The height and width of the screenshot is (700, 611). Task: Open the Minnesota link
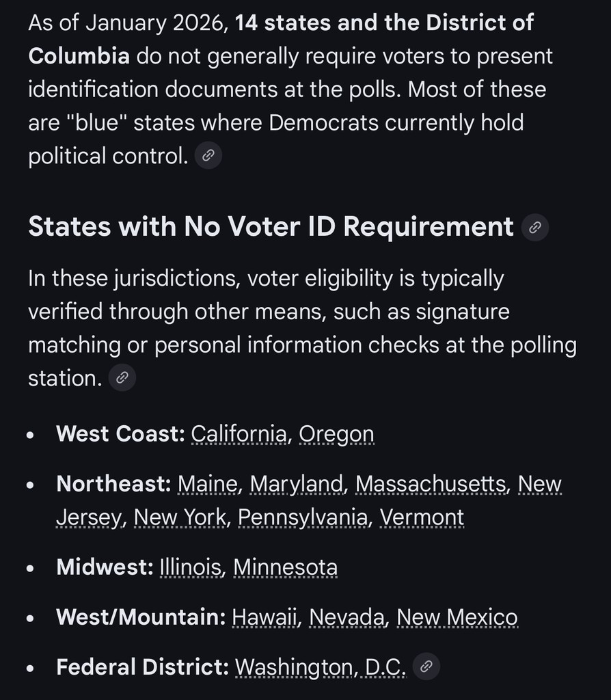(285, 567)
